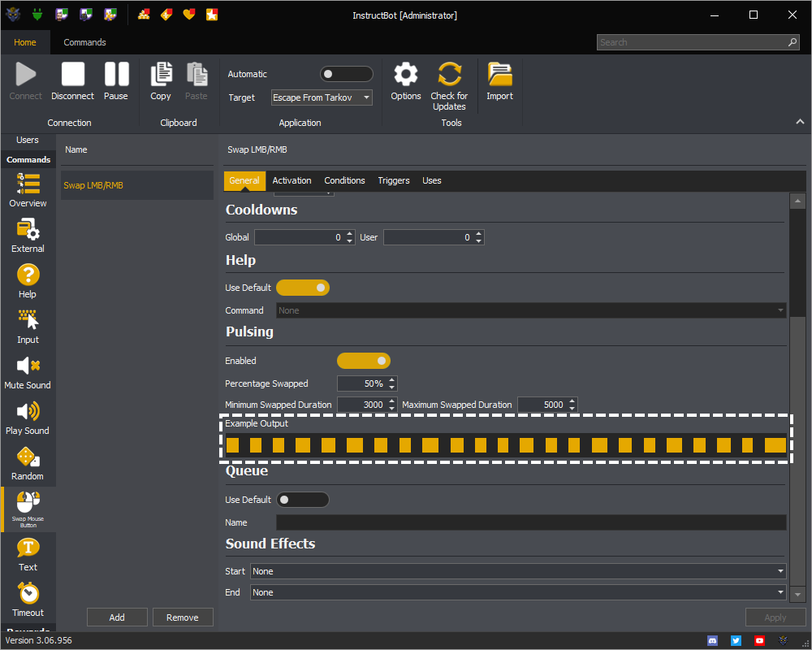This screenshot has height=650, width=812.
Task: Click the scroll down arrow of settings panel
Action: [x=797, y=595]
